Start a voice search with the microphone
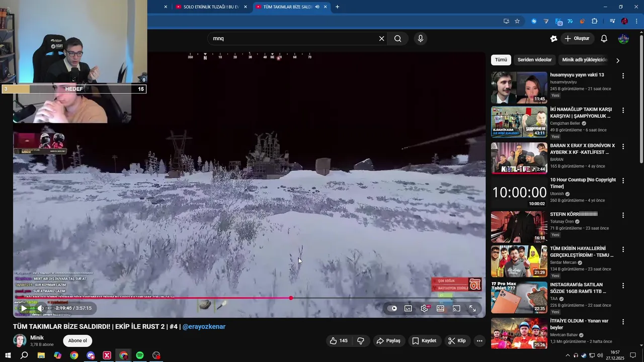The image size is (644, 362). (421, 39)
